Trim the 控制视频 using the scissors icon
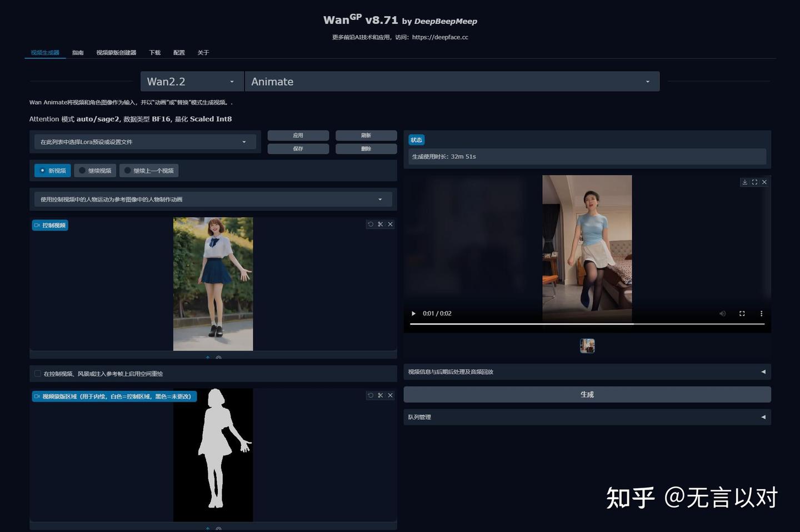Viewport: 800px width, 532px height. [x=381, y=224]
